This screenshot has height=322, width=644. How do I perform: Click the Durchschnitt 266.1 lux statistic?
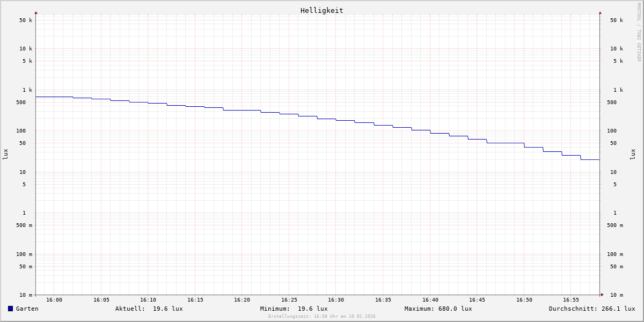[591, 309]
